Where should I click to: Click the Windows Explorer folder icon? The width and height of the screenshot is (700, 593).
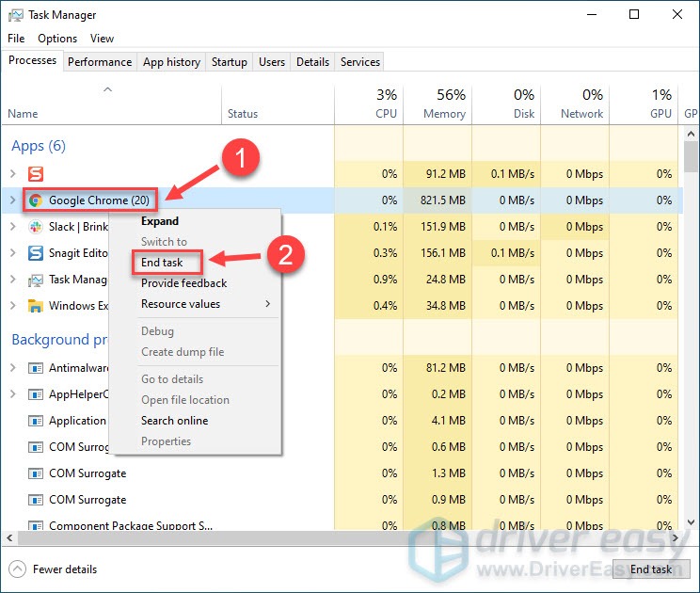[36, 306]
